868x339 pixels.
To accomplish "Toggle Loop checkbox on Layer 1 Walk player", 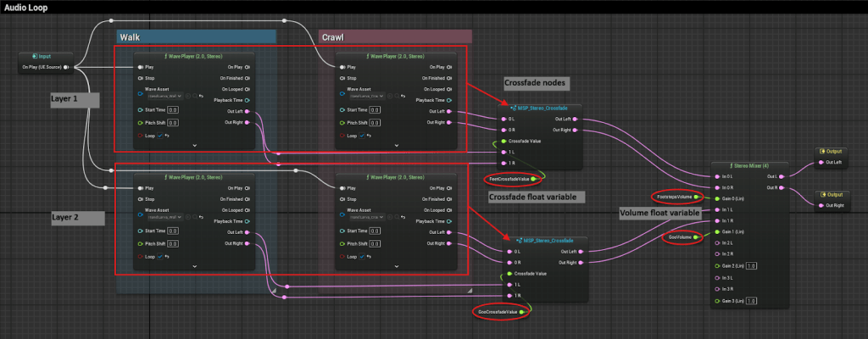I will click(x=160, y=135).
